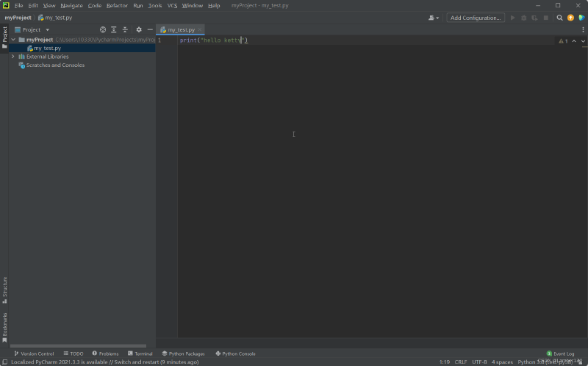Click the Run (play) icon in toolbar
This screenshot has width=588, height=366.
tap(512, 18)
